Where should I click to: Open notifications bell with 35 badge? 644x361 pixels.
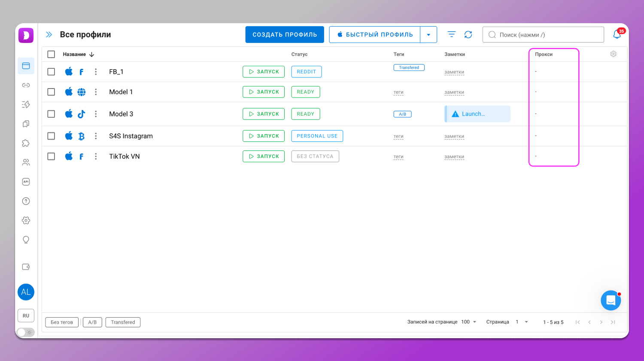pyautogui.click(x=617, y=35)
